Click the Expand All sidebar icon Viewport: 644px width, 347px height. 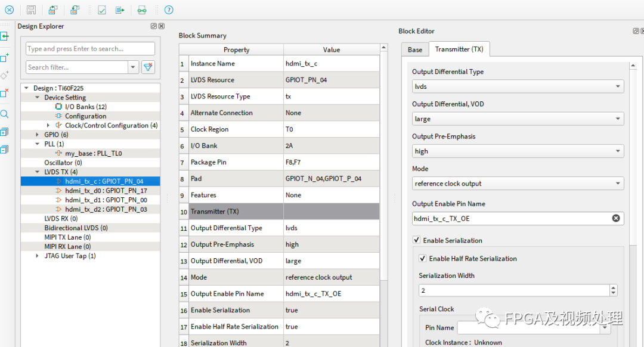(x=5, y=132)
